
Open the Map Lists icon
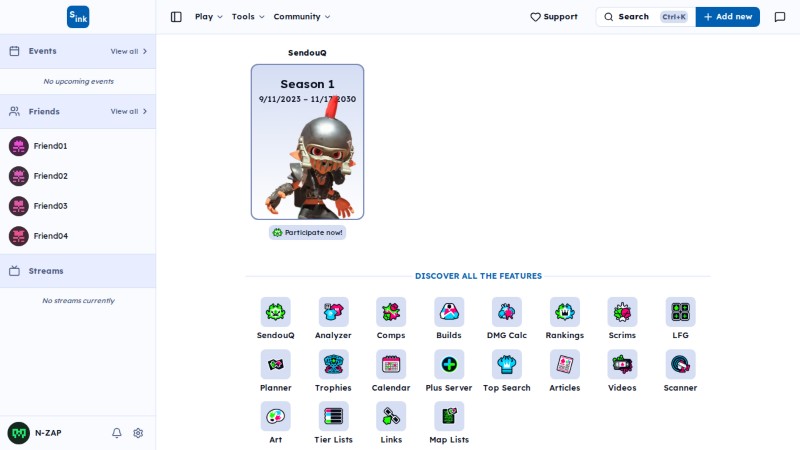click(x=449, y=416)
